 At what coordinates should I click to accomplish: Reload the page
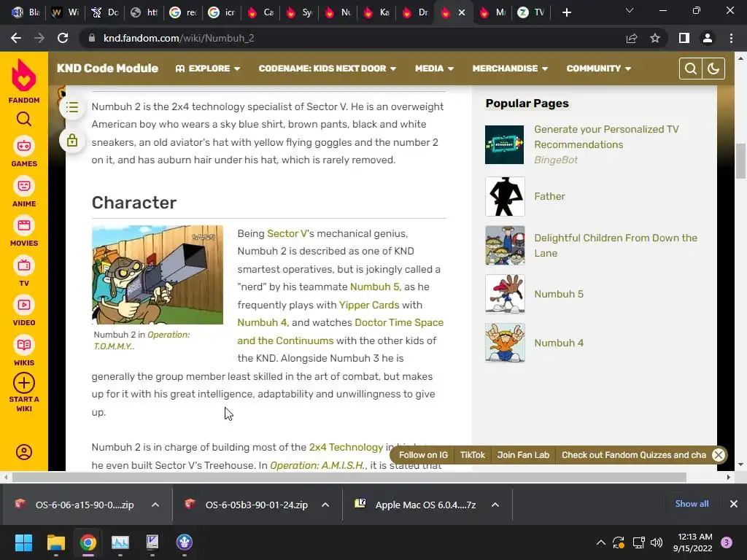(63, 38)
